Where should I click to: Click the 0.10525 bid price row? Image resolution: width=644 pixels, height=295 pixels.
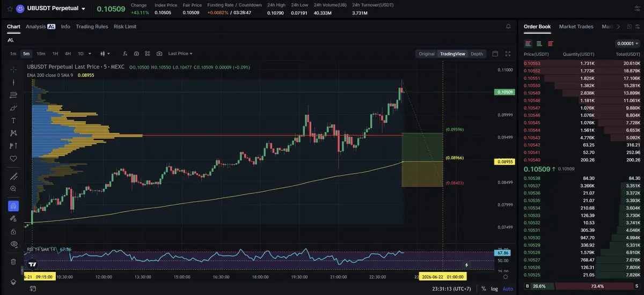coord(582,274)
